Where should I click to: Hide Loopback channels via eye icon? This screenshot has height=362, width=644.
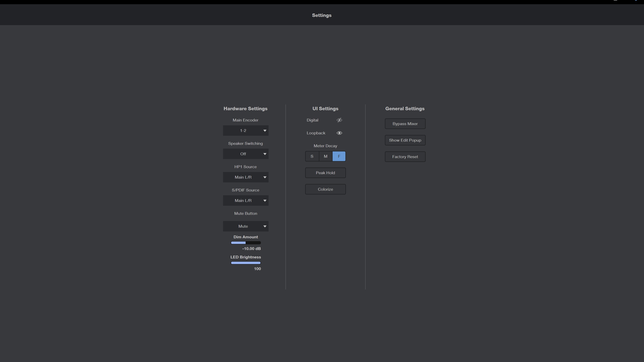[x=339, y=133]
